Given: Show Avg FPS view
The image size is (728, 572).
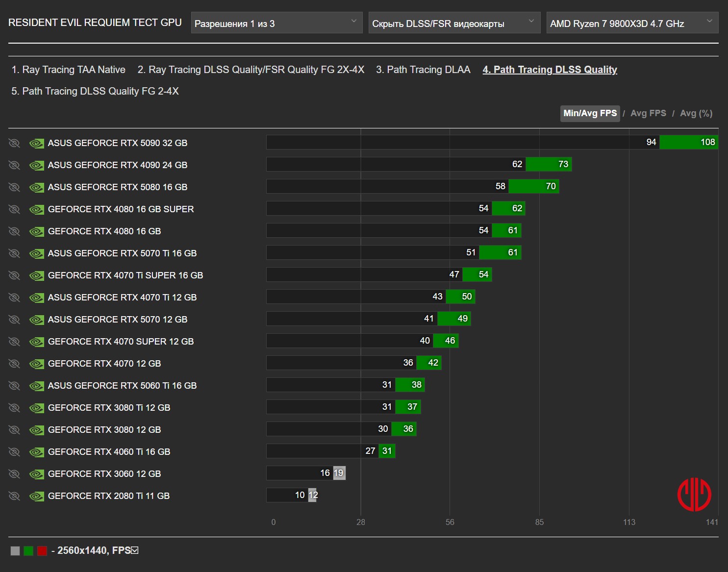Looking at the screenshot, I should pyautogui.click(x=648, y=113).
